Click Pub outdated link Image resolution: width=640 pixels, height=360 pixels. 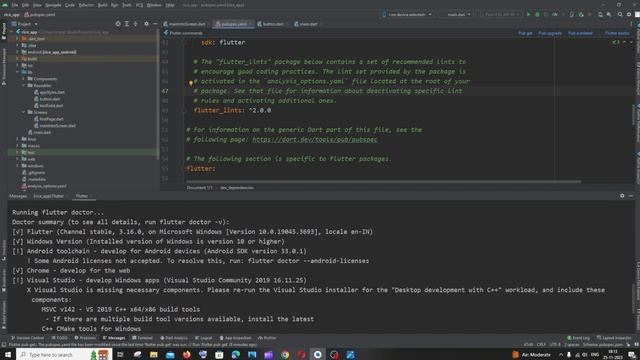pyautogui.click(x=580, y=33)
